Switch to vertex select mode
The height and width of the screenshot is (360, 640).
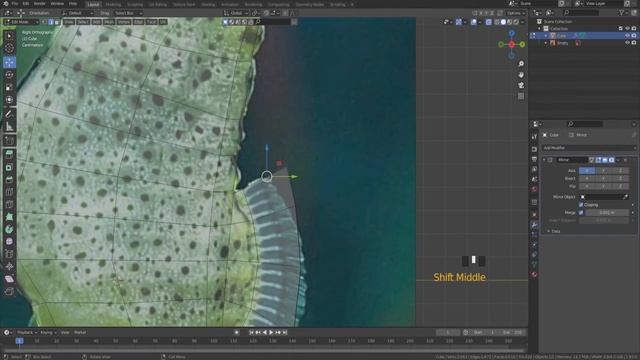point(44,22)
